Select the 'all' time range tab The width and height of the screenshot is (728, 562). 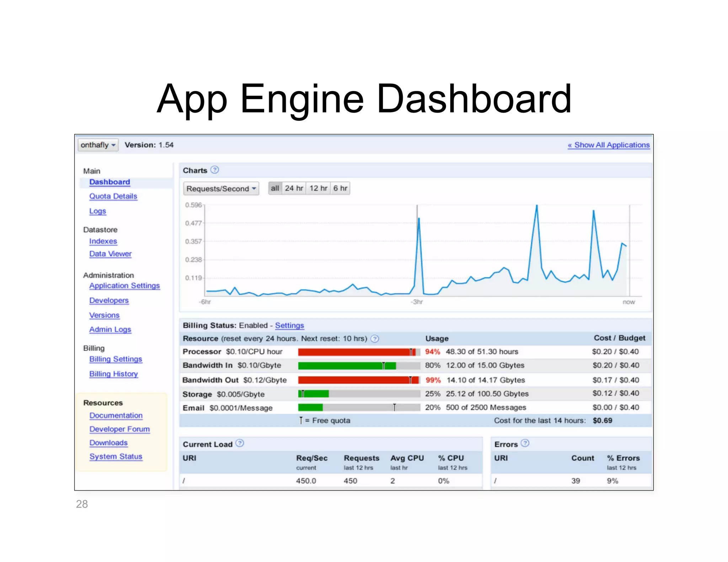pos(275,188)
